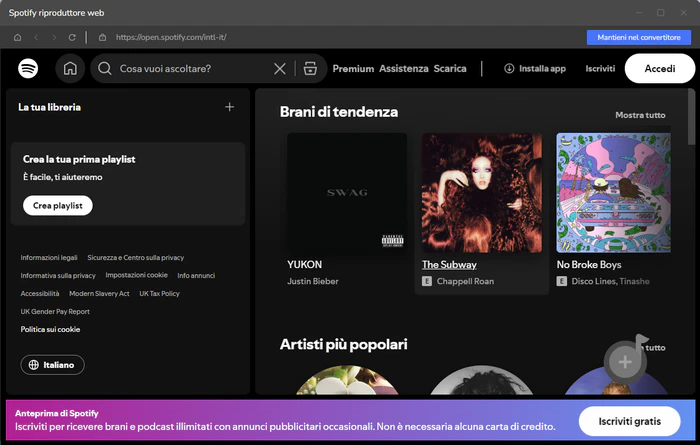Click the Brani di tendenza heading

pyautogui.click(x=339, y=112)
